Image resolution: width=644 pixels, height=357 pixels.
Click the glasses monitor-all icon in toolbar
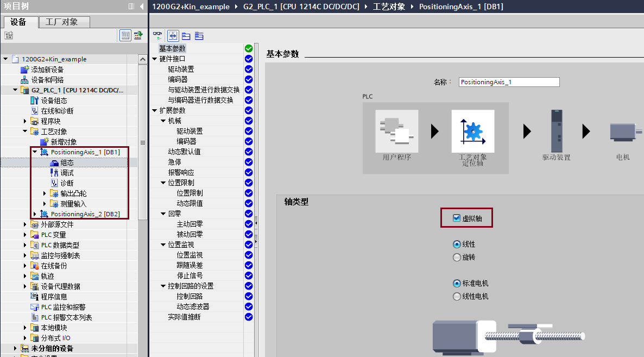[x=157, y=36]
